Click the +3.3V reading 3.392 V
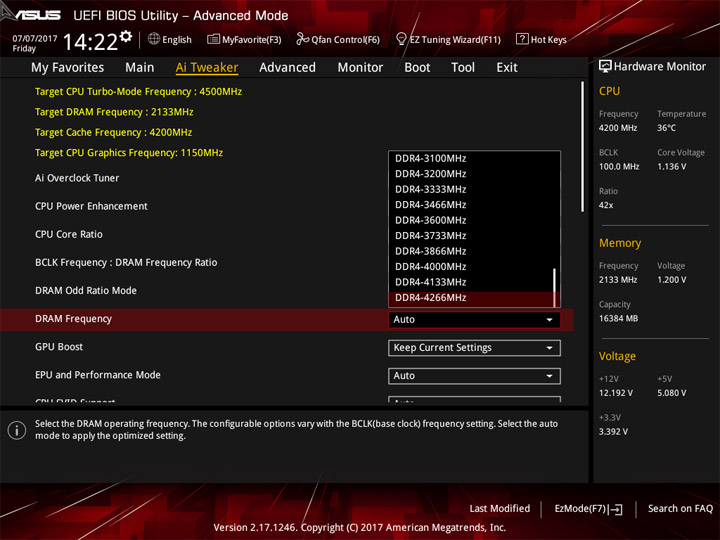This screenshot has width=720, height=540. (613, 432)
